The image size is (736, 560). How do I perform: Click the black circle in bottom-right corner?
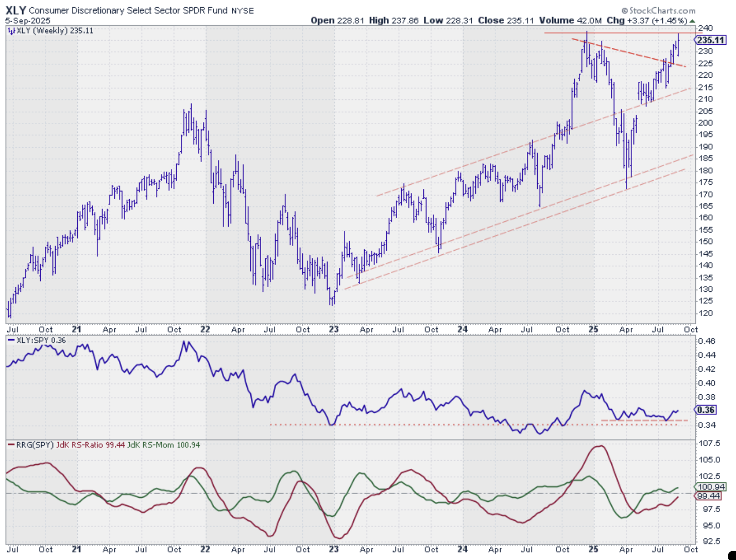tap(732, 555)
